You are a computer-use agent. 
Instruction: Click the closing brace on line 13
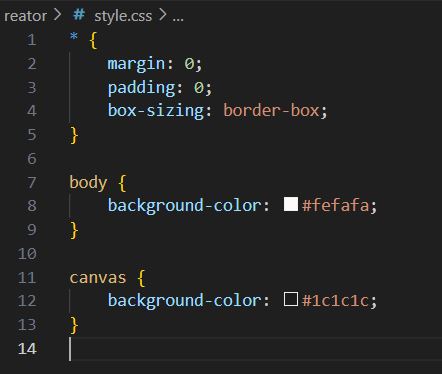click(74, 325)
